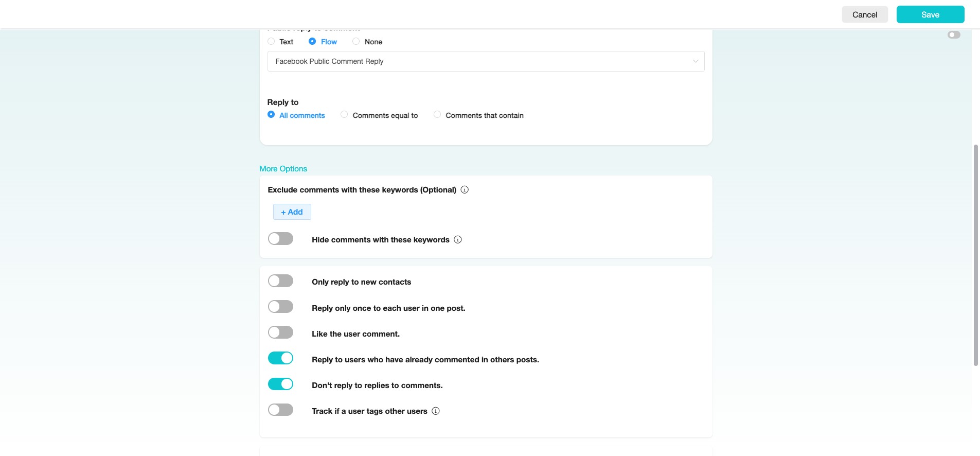This screenshot has width=980, height=456.
Task: Open info icon beside Track user tags
Action: [436, 411]
